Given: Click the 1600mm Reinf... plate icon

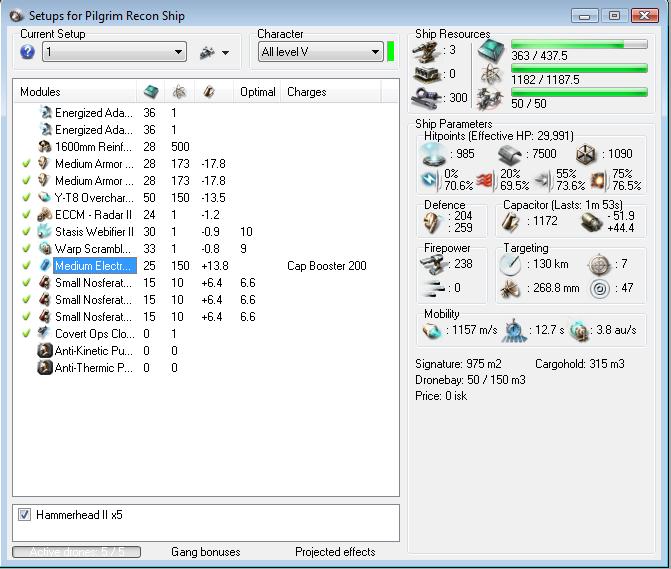Looking at the screenshot, I should click(45, 147).
